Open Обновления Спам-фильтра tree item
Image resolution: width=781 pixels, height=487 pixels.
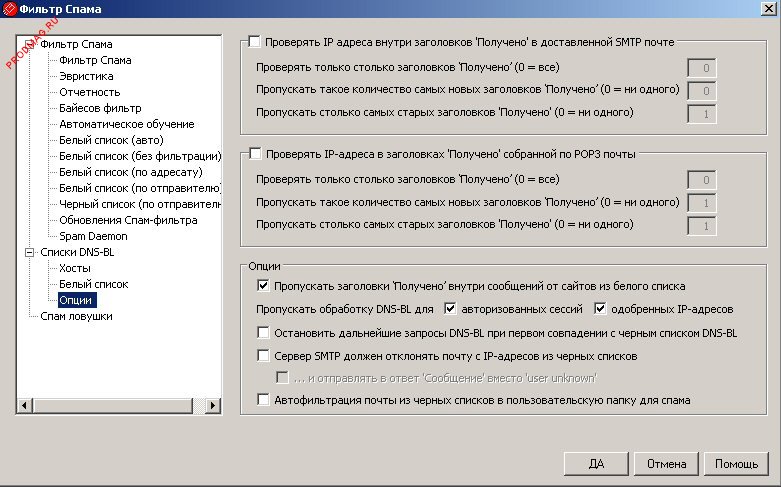[x=127, y=220]
